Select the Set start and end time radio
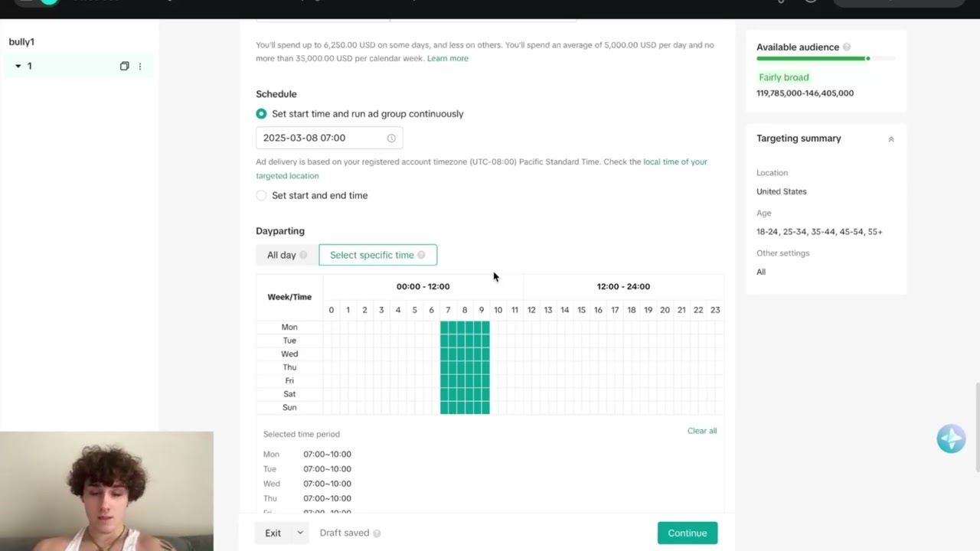The width and height of the screenshot is (980, 551). (261, 195)
